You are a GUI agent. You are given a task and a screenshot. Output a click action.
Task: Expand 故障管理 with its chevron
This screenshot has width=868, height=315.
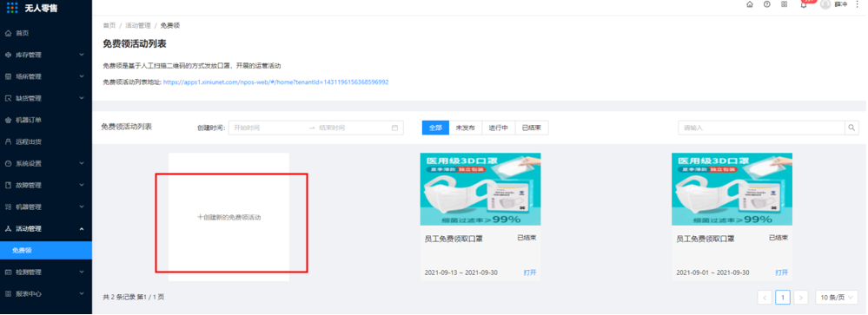click(x=82, y=185)
